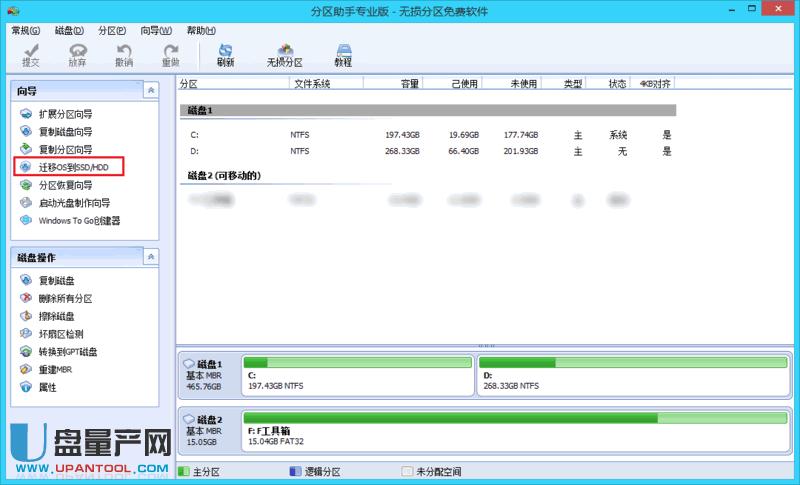This screenshot has width=800, height=485.
Task: Open the 无损分区 toolbar tool
Action: tap(285, 54)
